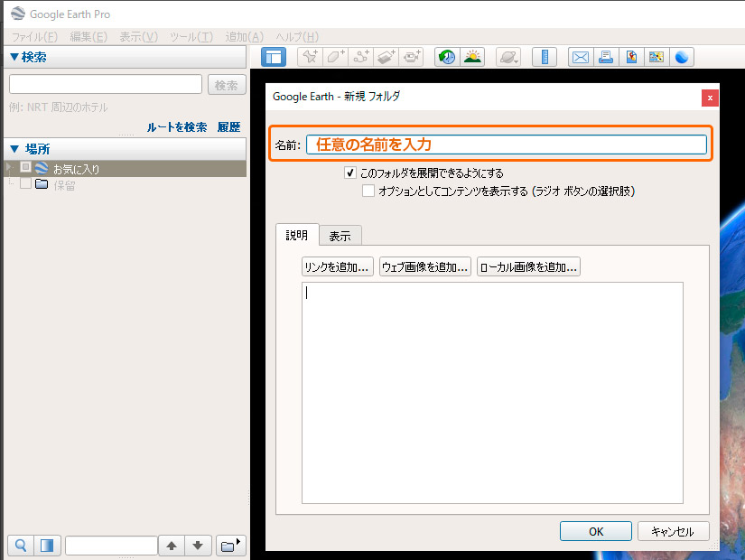The height and width of the screenshot is (560, 745).
Task: Click the folder name input field
Action: [x=506, y=145]
